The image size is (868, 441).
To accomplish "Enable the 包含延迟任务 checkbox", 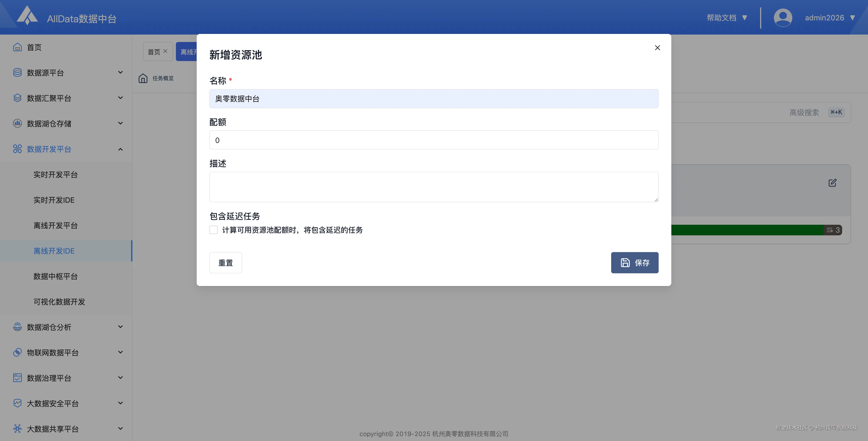I will 214,230.
